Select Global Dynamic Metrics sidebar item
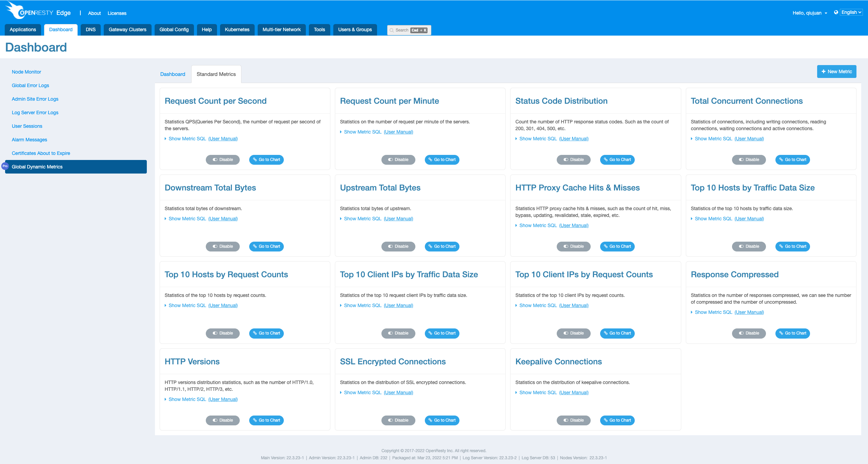868x464 pixels. (x=76, y=167)
